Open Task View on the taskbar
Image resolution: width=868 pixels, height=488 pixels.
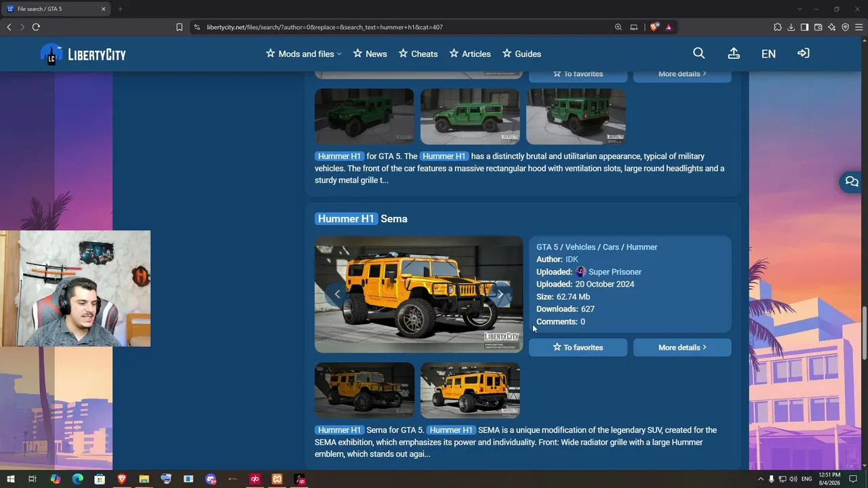32,479
